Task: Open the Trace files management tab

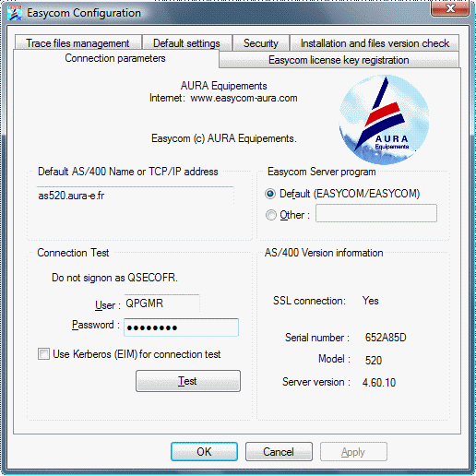Action: coord(78,42)
